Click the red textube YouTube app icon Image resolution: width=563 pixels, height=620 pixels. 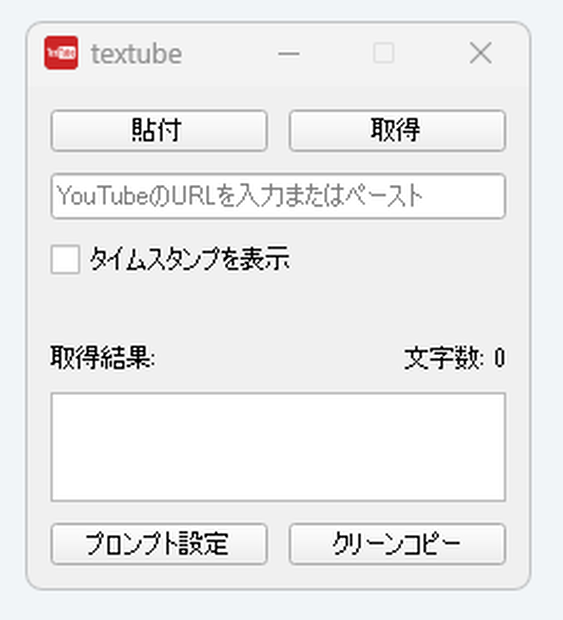(61, 53)
